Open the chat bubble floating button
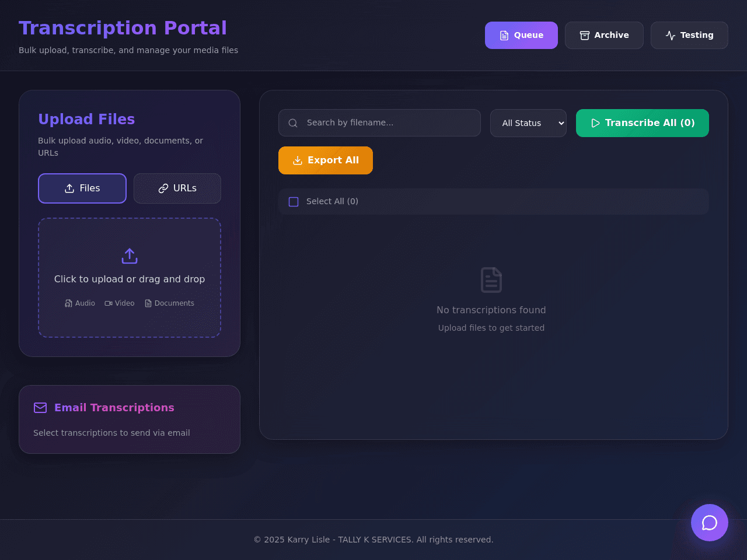The image size is (747, 560). [710, 523]
